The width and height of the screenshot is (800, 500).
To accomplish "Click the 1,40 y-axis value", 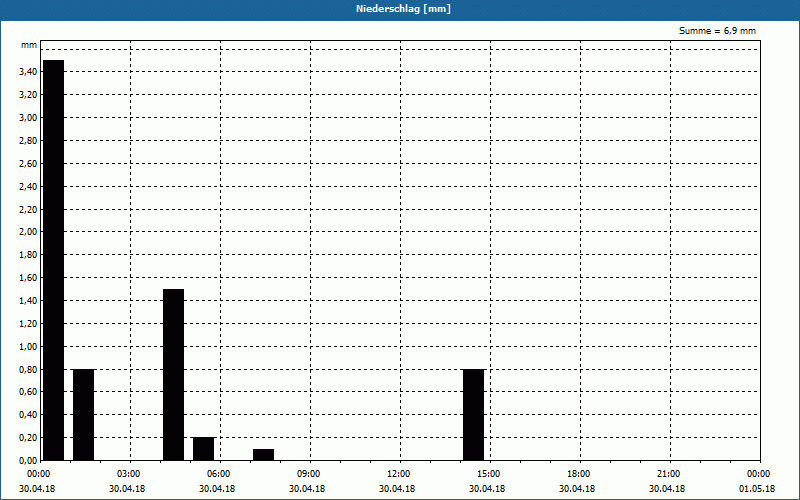I will coord(28,301).
